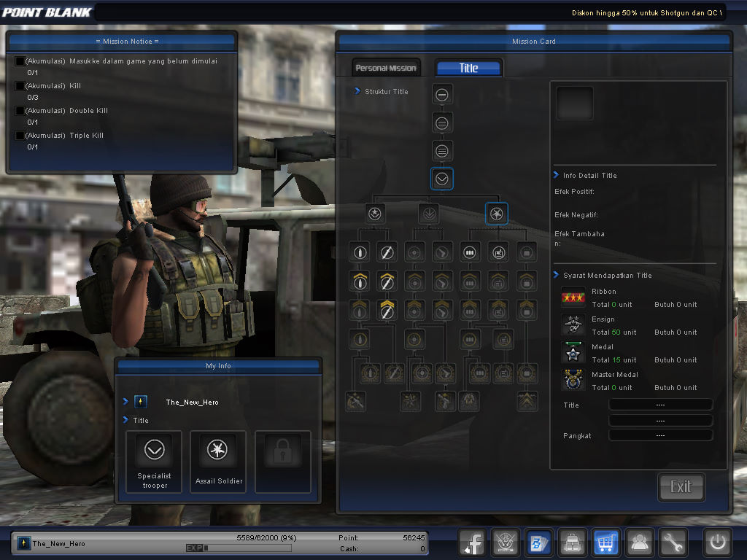The image size is (747, 560).
Task: Select the double-line title icon in tree
Action: coord(441,123)
